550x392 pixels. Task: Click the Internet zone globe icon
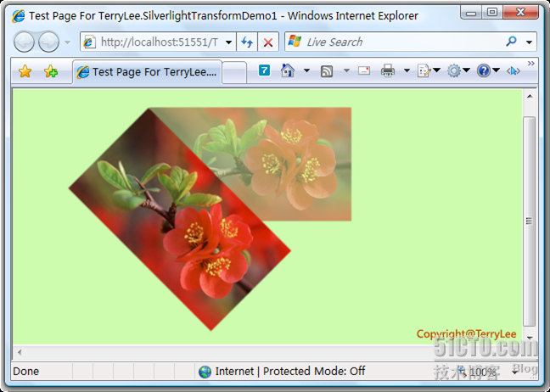(x=205, y=372)
